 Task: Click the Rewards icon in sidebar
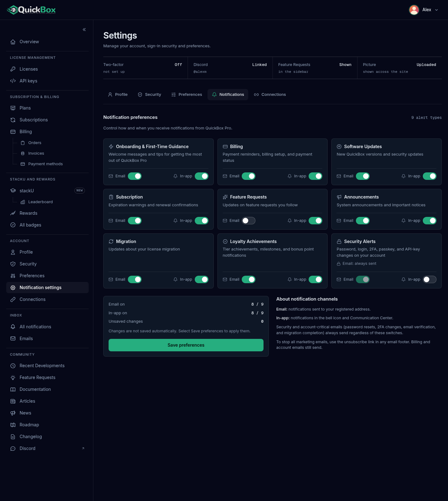click(13, 213)
